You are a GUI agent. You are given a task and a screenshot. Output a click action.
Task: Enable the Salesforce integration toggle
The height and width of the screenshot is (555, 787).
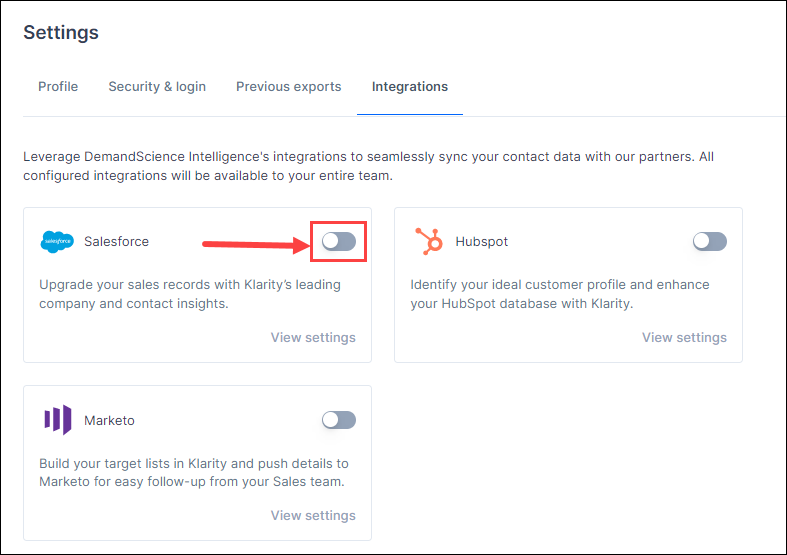point(339,241)
